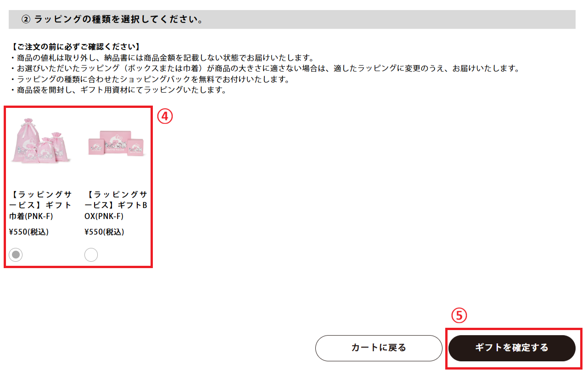Viewport: 588px width, 387px height.
Task: Click the note about free ショッピングバック
Action: point(149,79)
